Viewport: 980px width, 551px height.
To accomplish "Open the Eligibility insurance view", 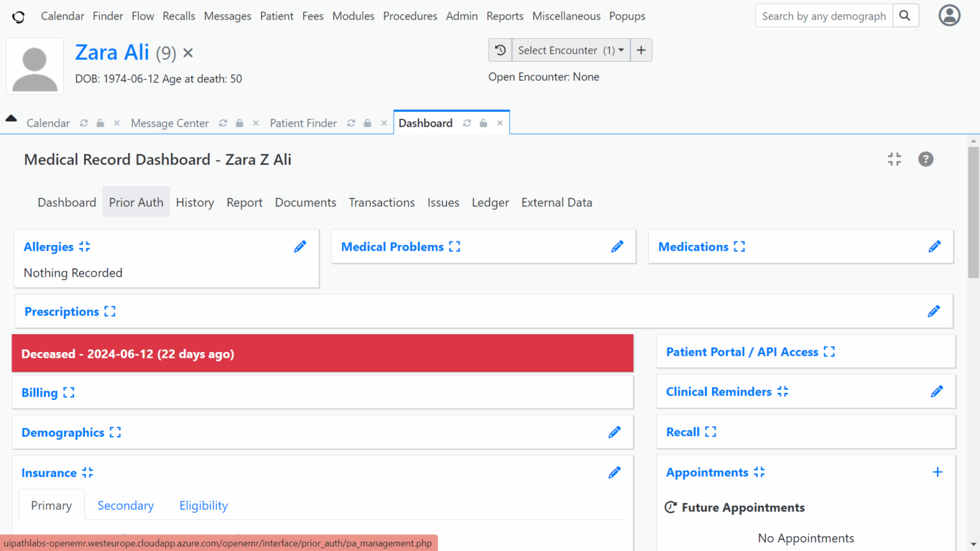I will pos(203,505).
